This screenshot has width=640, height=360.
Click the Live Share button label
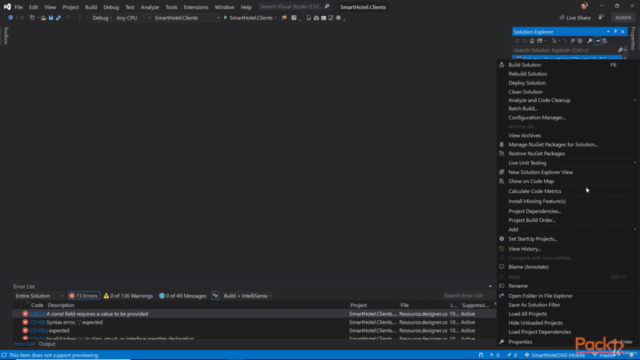pos(578,18)
